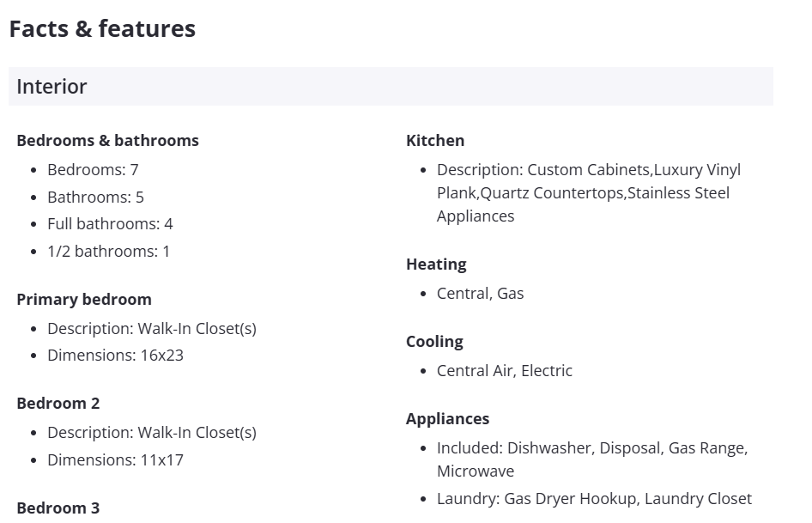The height and width of the screenshot is (523, 812).
Task: Click the Cooling subheading
Action: point(434,342)
